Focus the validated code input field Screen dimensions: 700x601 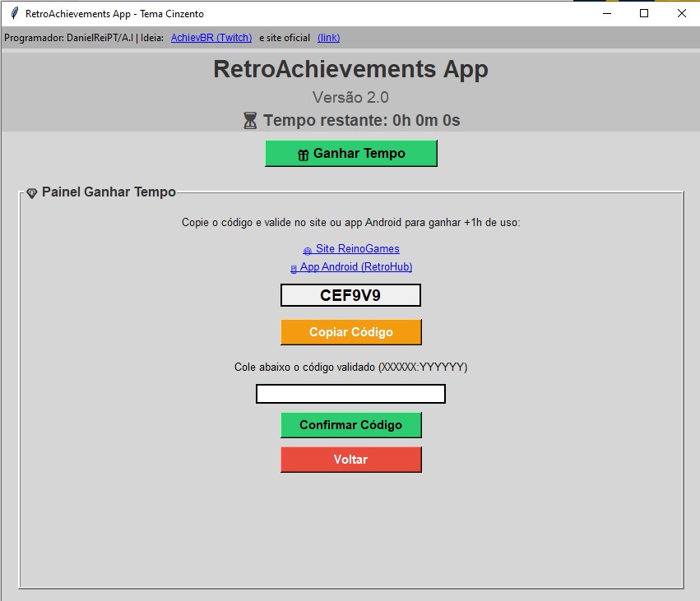tap(350, 394)
